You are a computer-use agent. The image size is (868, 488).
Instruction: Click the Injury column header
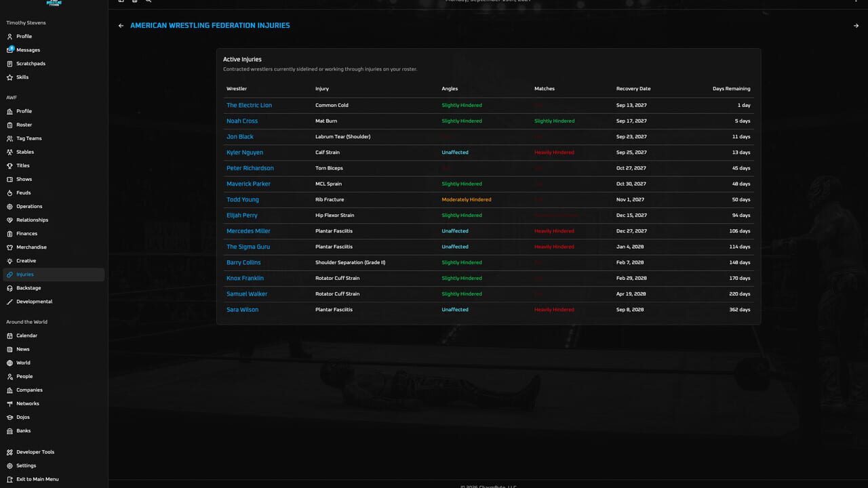pos(322,89)
